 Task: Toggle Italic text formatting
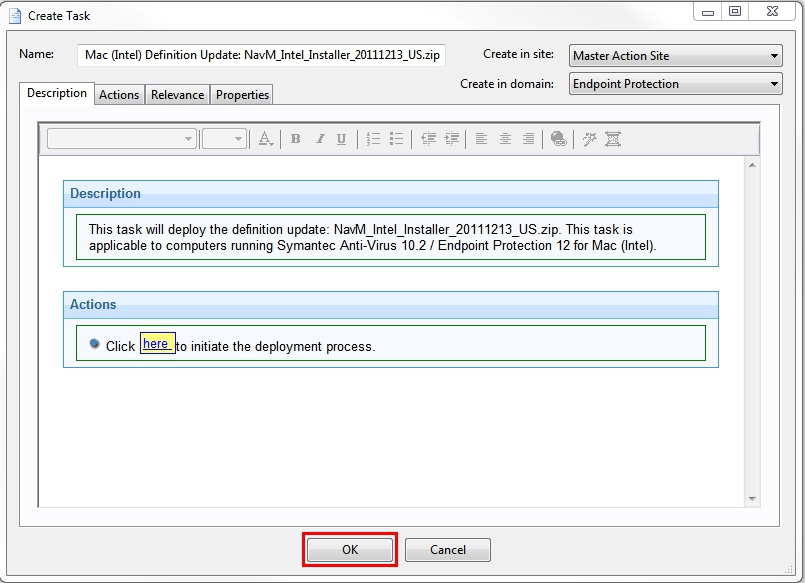[x=319, y=139]
